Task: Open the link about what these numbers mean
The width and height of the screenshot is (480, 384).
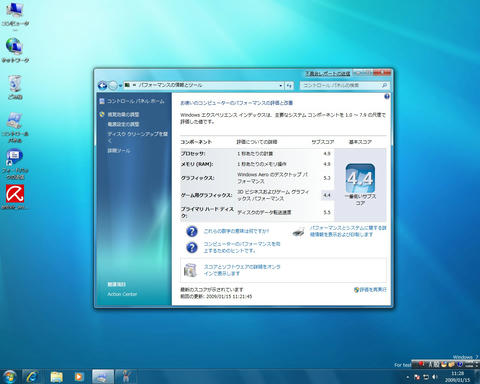Action: 236,231
